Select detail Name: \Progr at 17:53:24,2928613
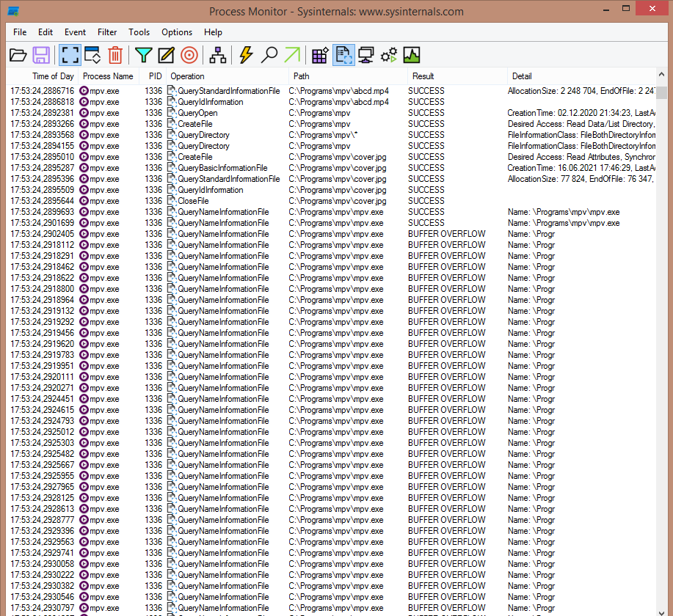673x616 pixels. click(531, 509)
